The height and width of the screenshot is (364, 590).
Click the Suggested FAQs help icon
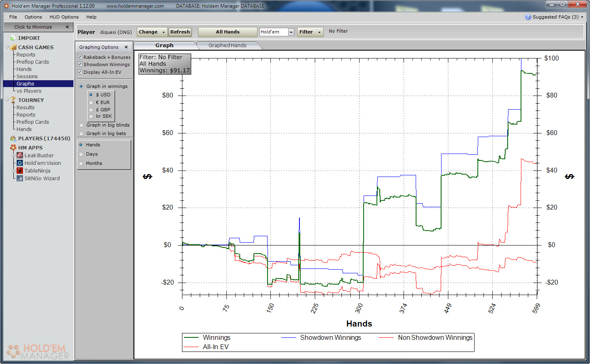pos(528,17)
